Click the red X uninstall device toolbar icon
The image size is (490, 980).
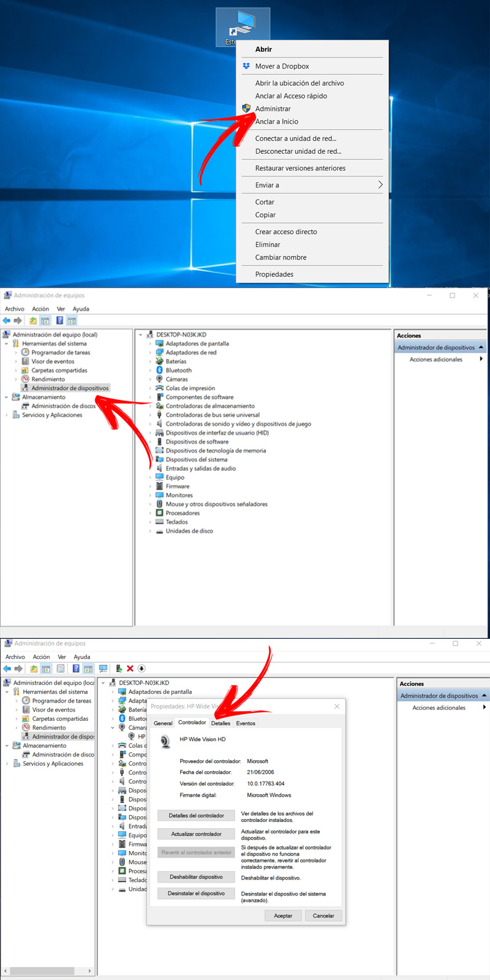point(130,668)
